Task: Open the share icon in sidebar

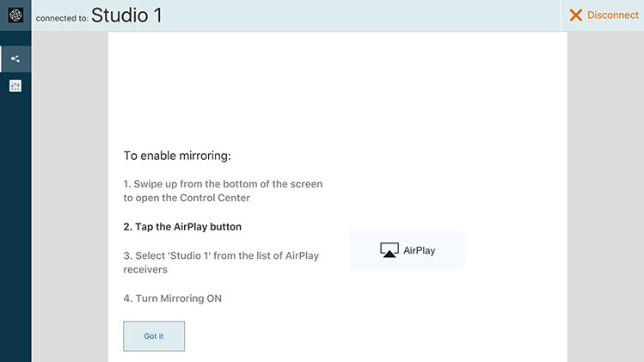Action: click(15, 59)
